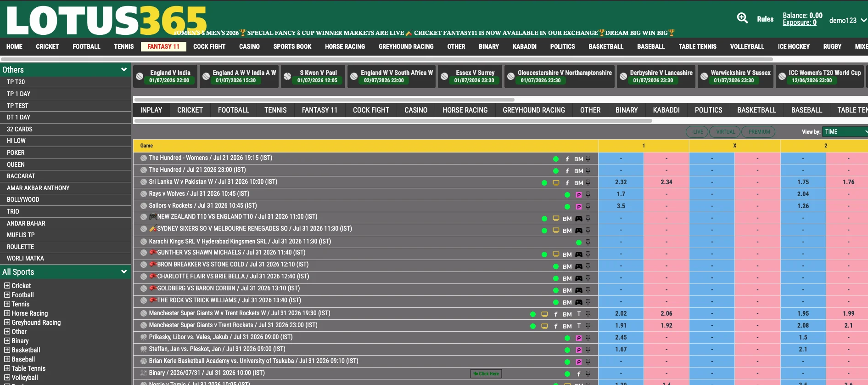
Task: Click premium P icon for Prikasky vs. Vales
Action: [x=579, y=338]
